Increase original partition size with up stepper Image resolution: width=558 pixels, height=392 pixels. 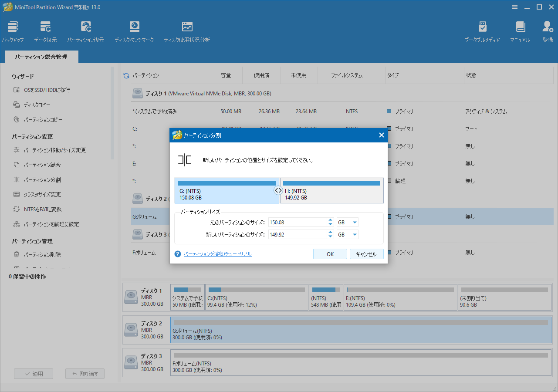click(330, 220)
